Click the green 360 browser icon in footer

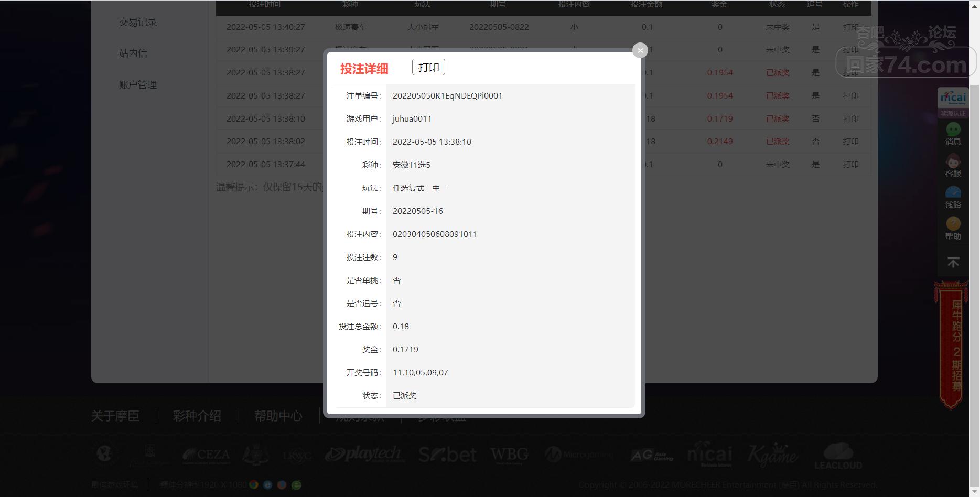296,484
